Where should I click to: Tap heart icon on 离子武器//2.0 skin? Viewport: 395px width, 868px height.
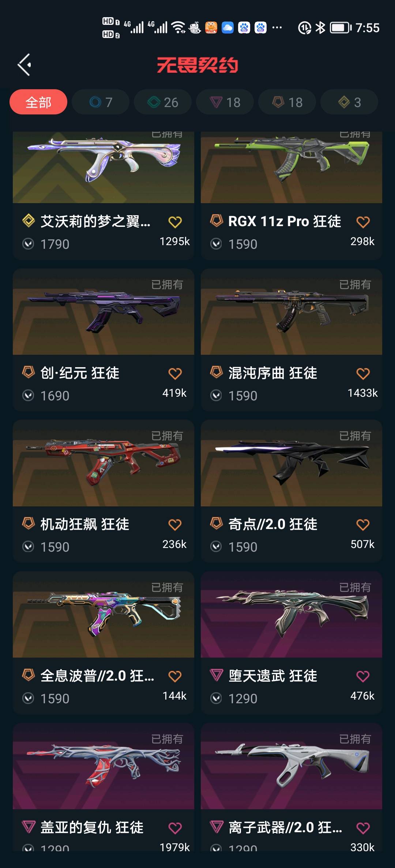click(363, 828)
